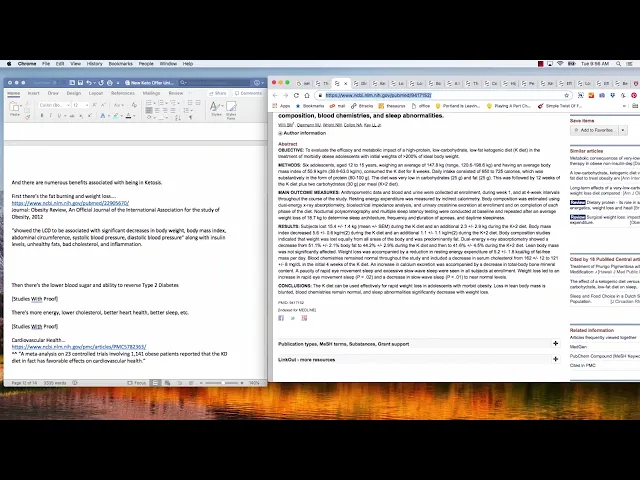Click the Sort icon in Word's ribbon
This screenshot has height=480, width=640.
tap(178, 118)
